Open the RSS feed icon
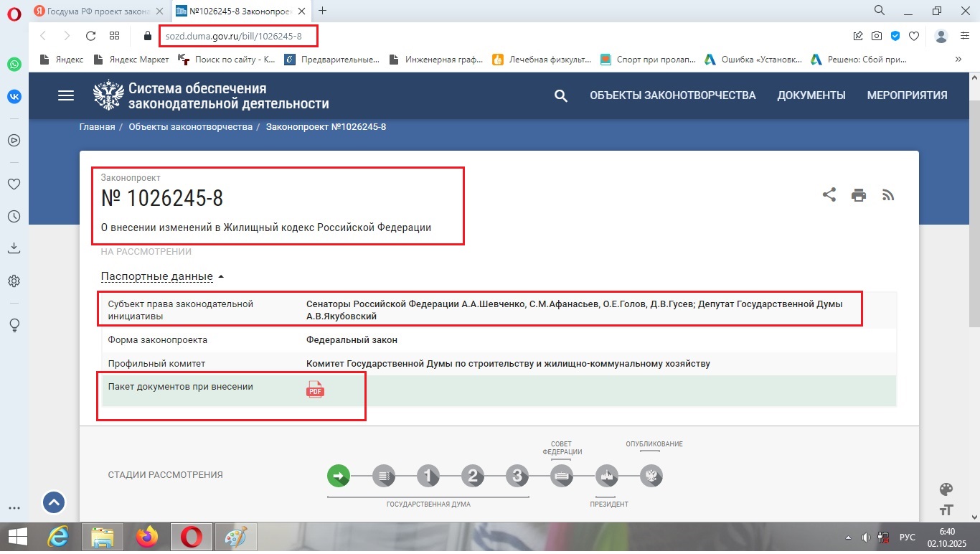 [888, 195]
